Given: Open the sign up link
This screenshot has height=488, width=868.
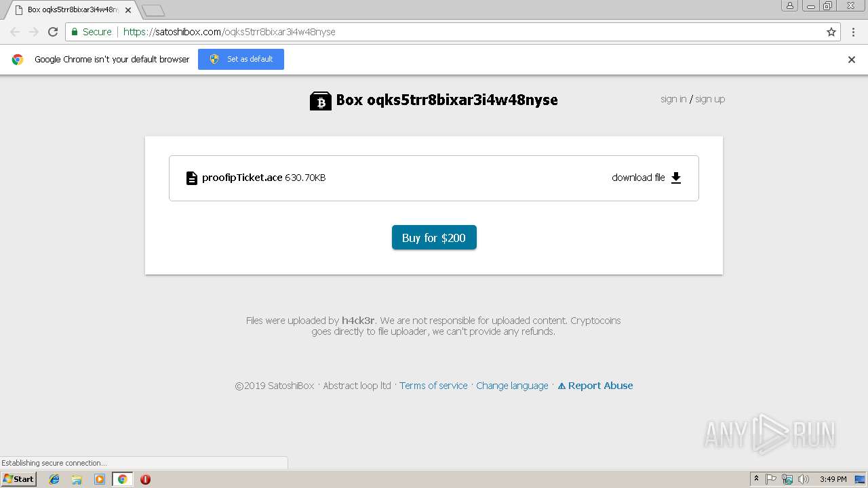Looking at the screenshot, I should tap(710, 99).
